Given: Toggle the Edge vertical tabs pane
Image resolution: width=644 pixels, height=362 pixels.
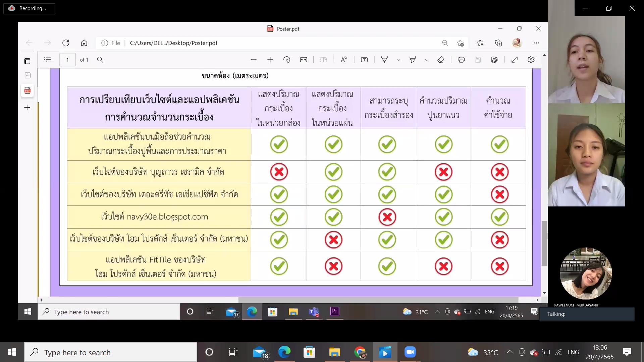Looking at the screenshot, I should coord(28,61).
